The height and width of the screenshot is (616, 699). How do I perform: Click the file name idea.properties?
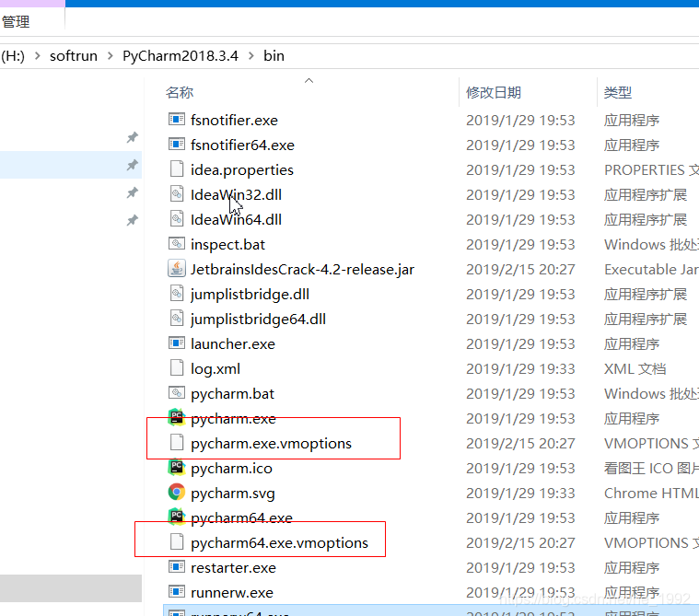click(x=242, y=169)
